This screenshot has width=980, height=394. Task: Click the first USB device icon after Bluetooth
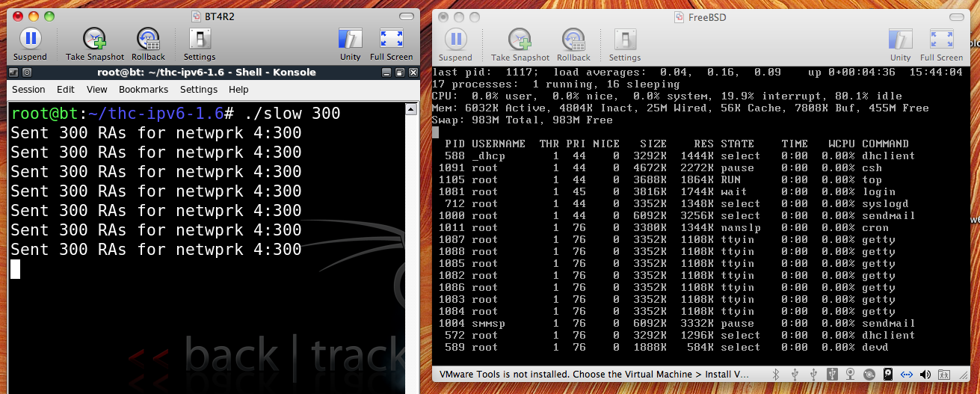pos(795,374)
